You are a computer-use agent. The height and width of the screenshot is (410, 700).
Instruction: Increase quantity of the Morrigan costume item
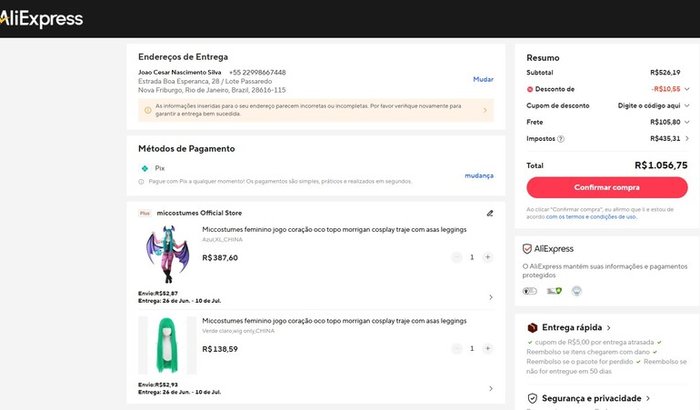487,257
